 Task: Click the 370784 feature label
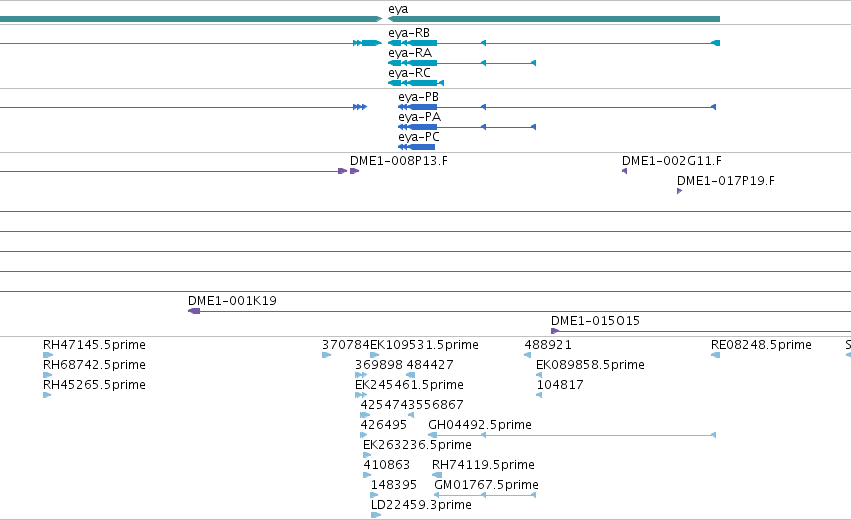pyautogui.click(x=346, y=345)
